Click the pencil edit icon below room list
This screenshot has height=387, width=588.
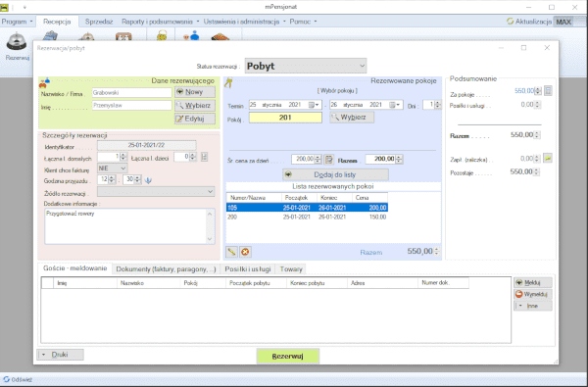(x=231, y=252)
